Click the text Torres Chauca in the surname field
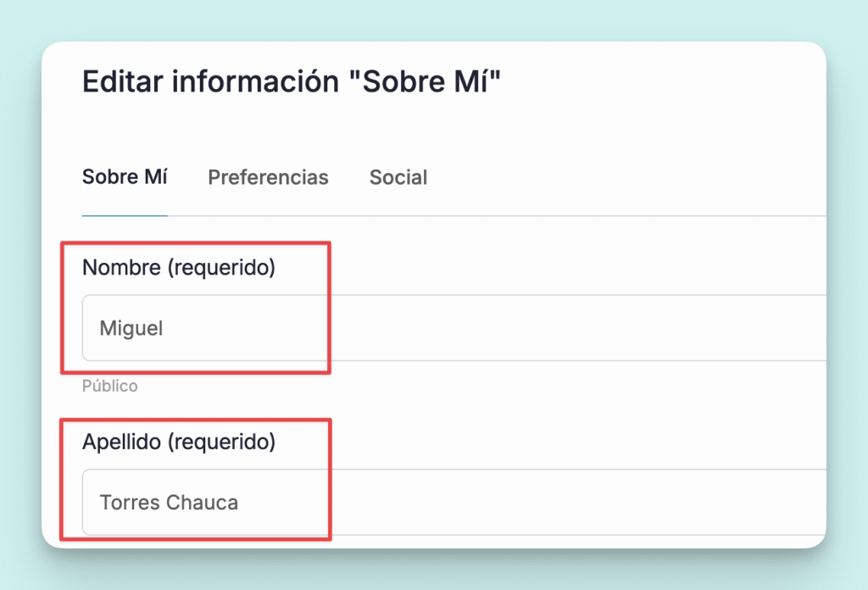868x590 pixels. (x=169, y=503)
